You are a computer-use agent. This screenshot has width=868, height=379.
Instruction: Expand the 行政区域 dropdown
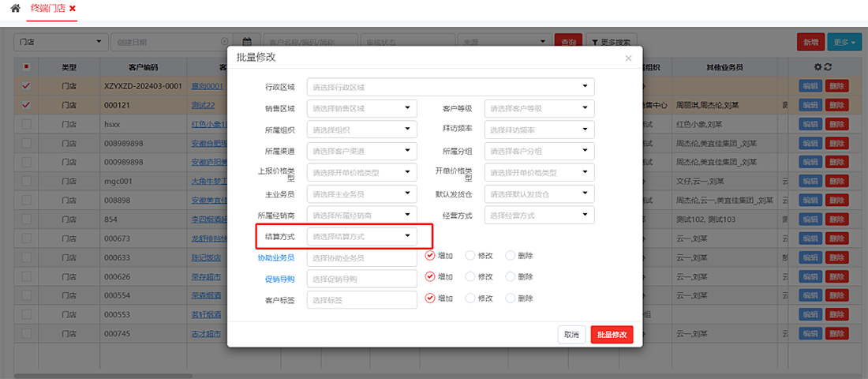[451, 87]
